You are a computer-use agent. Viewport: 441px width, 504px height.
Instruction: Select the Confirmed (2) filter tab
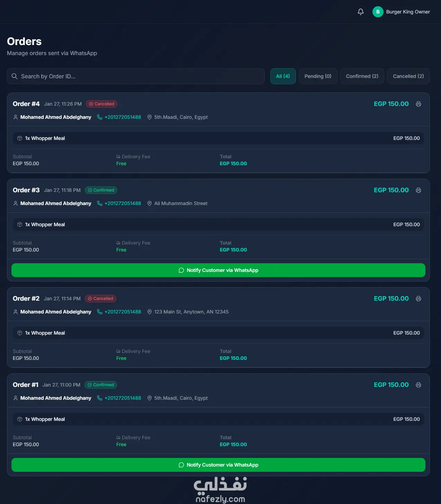click(362, 76)
